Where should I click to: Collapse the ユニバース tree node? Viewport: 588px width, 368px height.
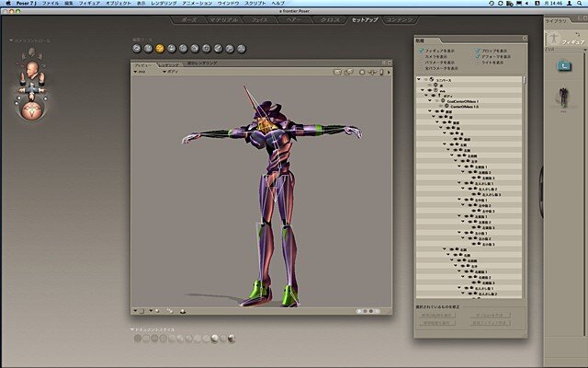(419, 80)
